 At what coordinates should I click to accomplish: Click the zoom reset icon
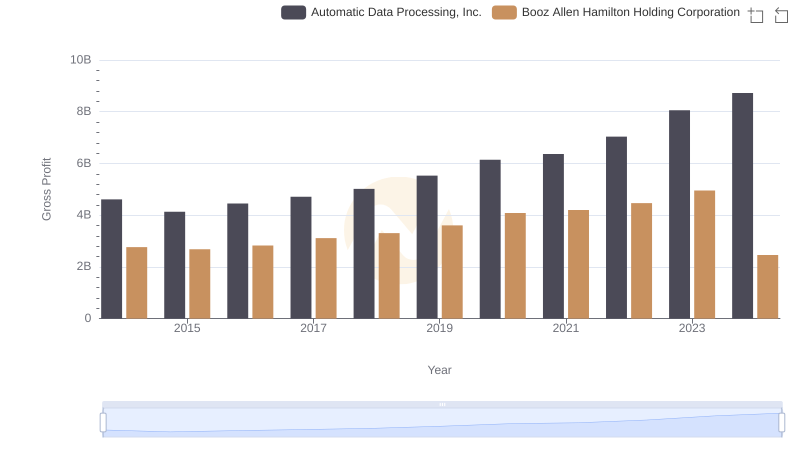click(781, 15)
